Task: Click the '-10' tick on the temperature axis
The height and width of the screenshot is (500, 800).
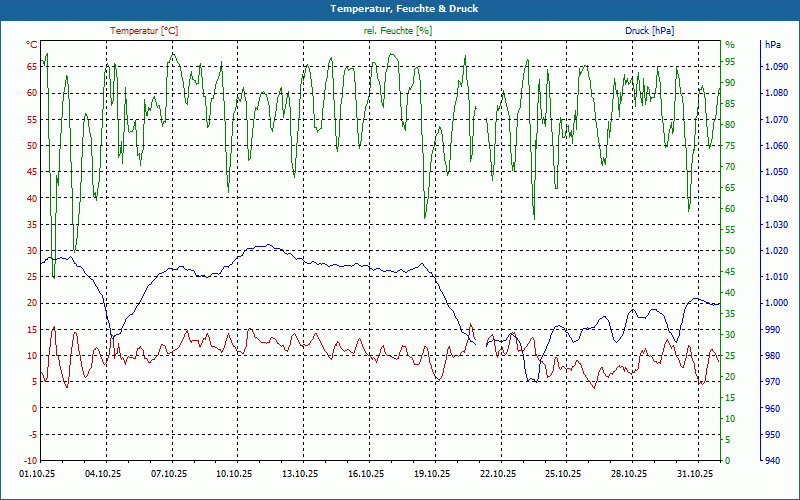Action: coord(31,460)
